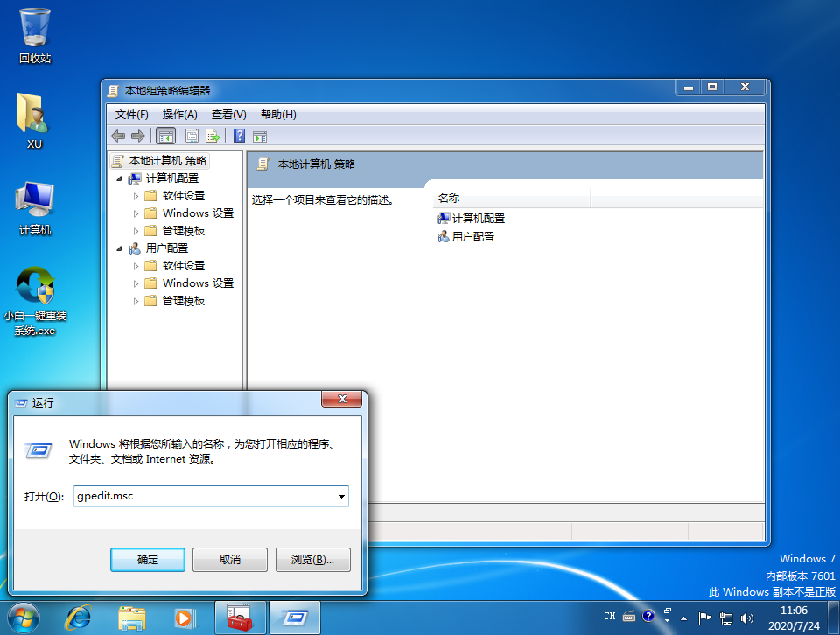This screenshot has height=635, width=840.
Task: Expand 软件设置 under 用户配置
Action: point(136,266)
